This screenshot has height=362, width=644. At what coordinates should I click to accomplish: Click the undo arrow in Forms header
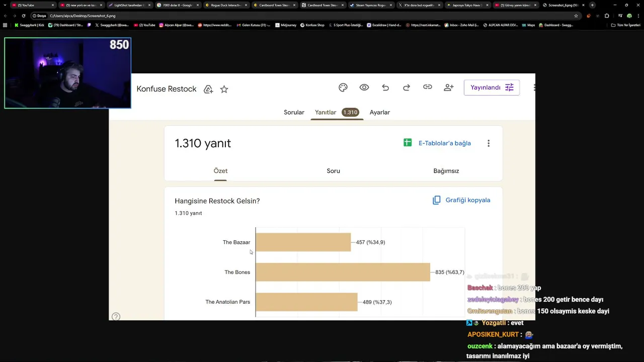point(385,87)
